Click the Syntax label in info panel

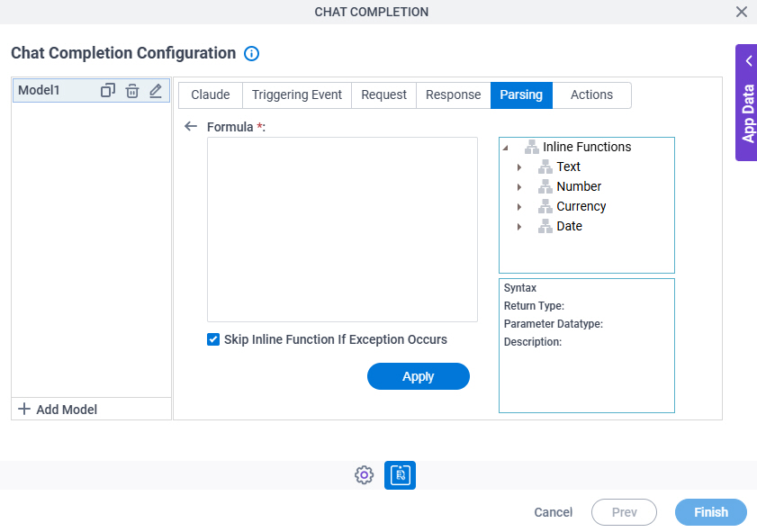[x=520, y=288]
